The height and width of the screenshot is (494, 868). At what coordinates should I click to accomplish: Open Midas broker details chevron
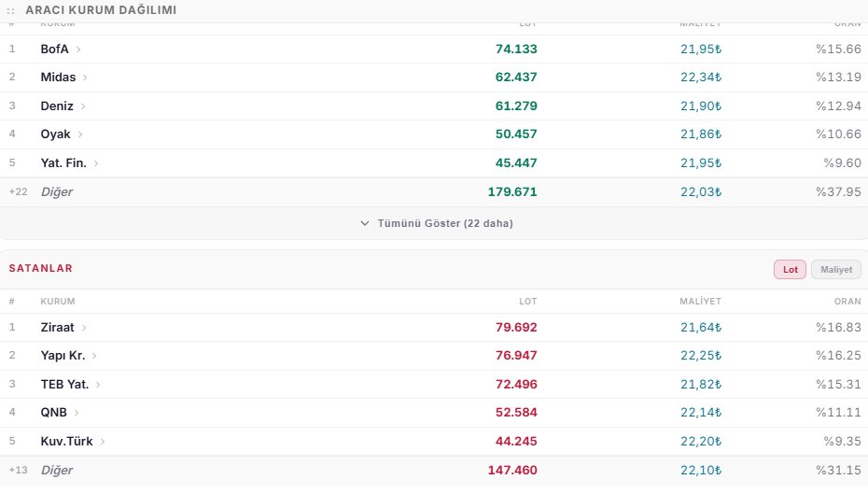85,78
